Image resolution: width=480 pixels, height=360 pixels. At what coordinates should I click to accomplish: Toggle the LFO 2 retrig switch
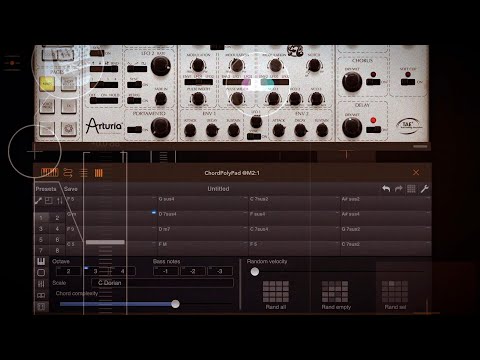[135, 100]
